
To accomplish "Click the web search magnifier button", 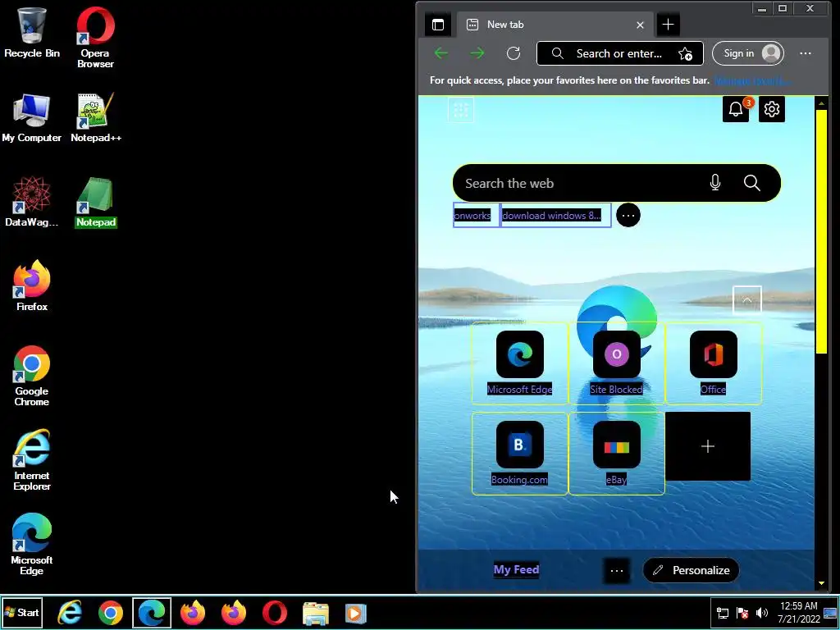I will (751, 183).
